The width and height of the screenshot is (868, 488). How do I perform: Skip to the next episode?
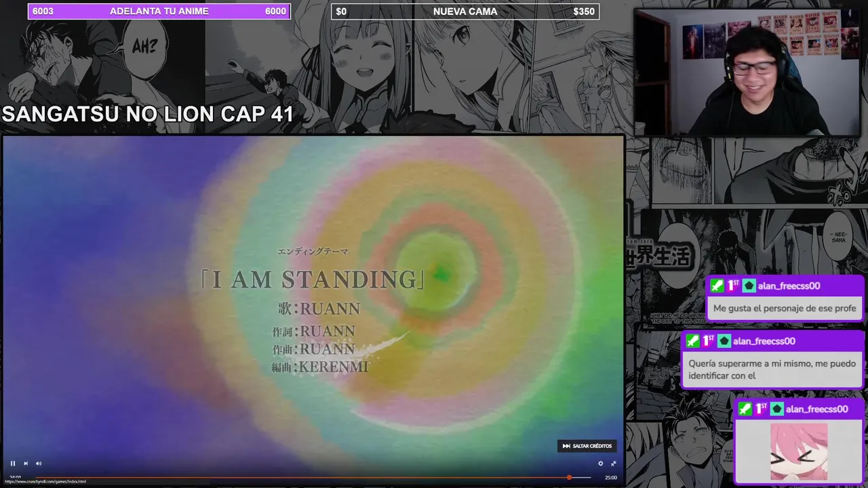click(26, 464)
